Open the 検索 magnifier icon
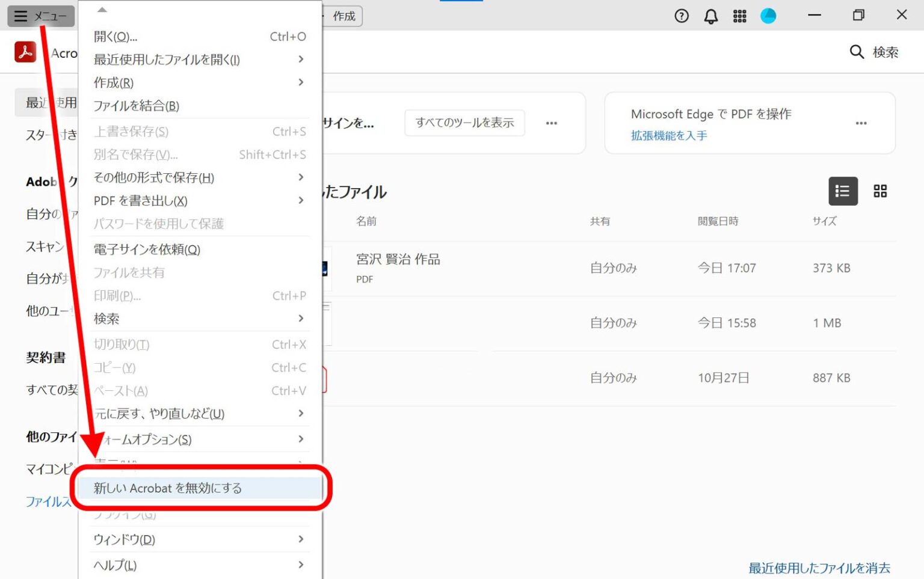This screenshot has width=924, height=579. click(857, 52)
